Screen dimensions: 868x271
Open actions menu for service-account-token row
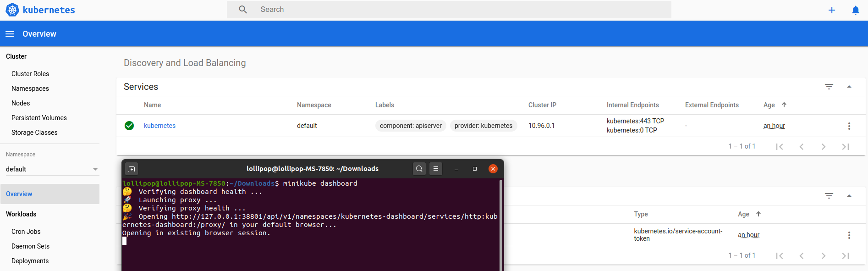point(849,235)
